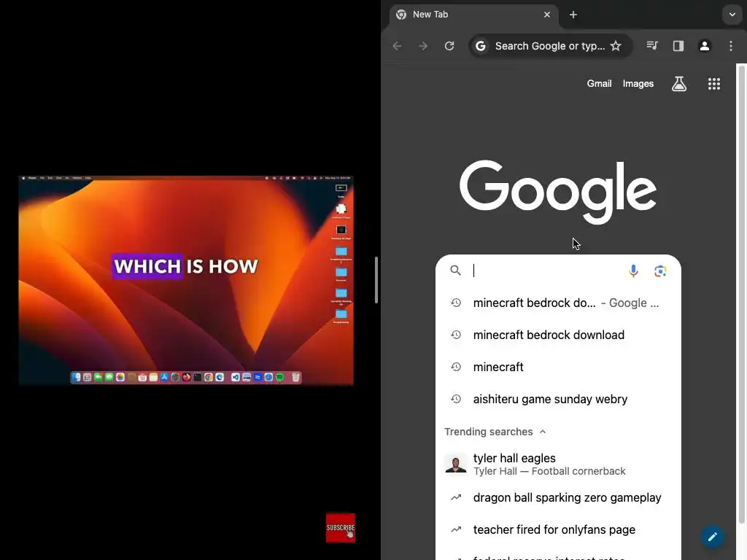Click the Google logo
Viewport: 747px width, 560px height.
(x=558, y=192)
